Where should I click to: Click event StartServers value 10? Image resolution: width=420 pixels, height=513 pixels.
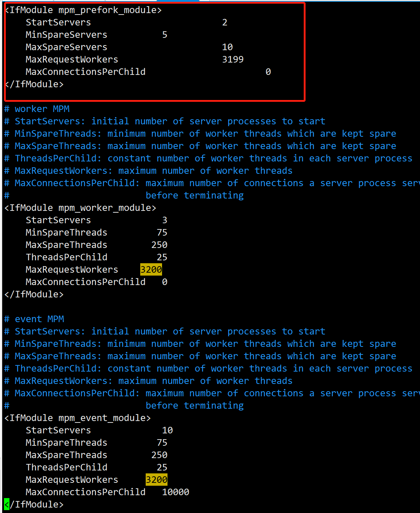(167, 430)
